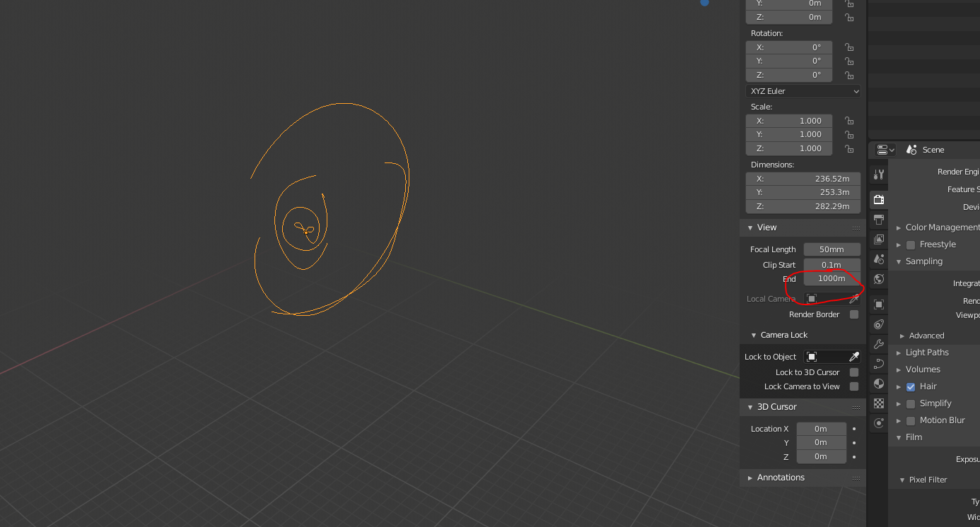This screenshot has width=980, height=527.
Task: Click the Dimensions X 236.52m field
Action: (x=803, y=179)
